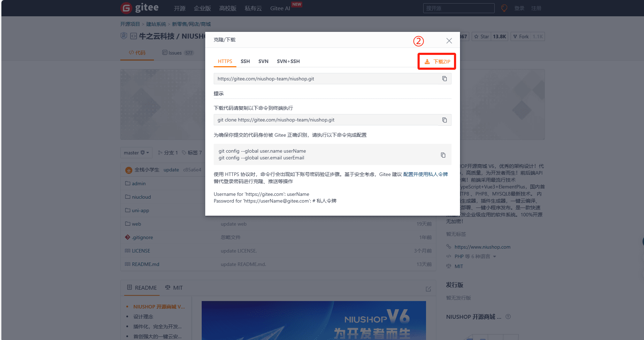Click the Download ZIP button

pyautogui.click(x=437, y=62)
